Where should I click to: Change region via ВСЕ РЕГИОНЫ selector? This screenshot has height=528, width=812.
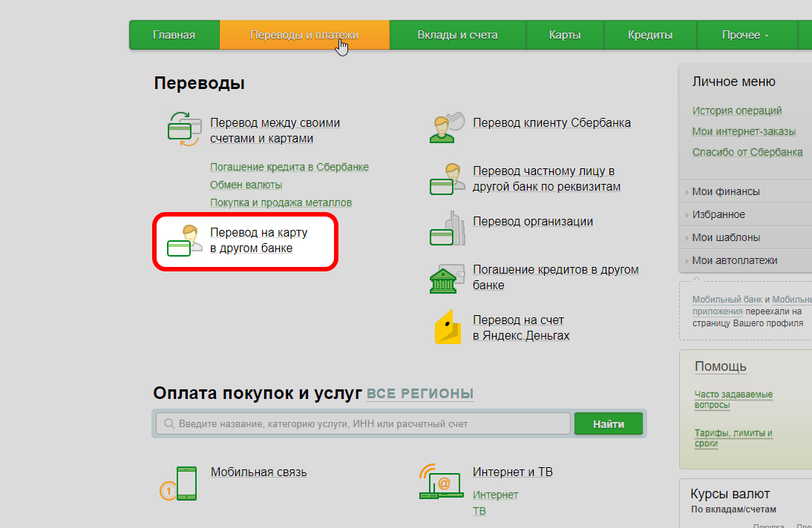tap(420, 394)
